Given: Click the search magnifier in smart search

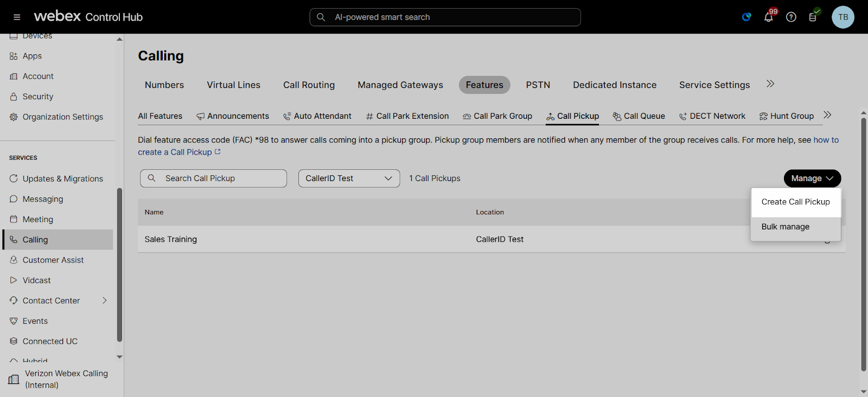Looking at the screenshot, I should tap(321, 17).
